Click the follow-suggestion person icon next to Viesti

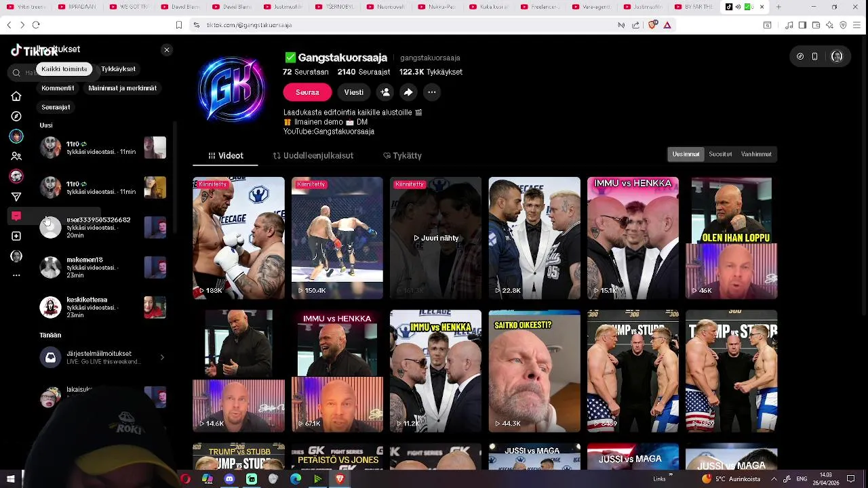point(385,92)
